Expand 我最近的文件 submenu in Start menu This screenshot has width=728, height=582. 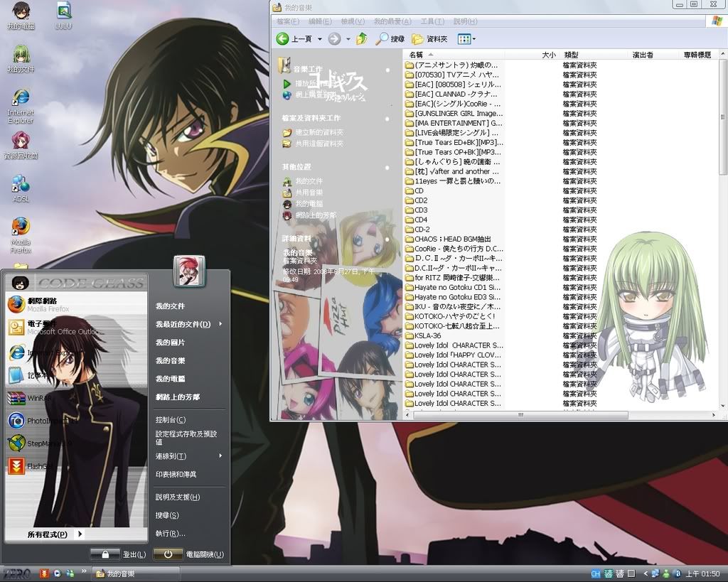(x=189, y=324)
